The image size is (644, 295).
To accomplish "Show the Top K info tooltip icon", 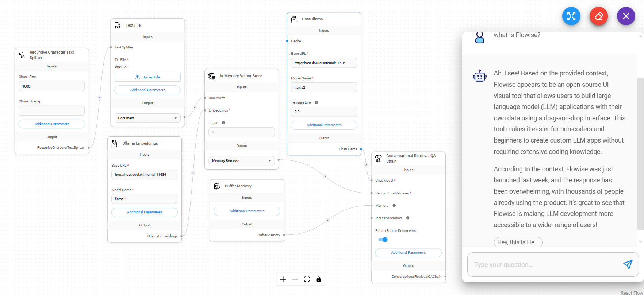I will coord(223,123).
